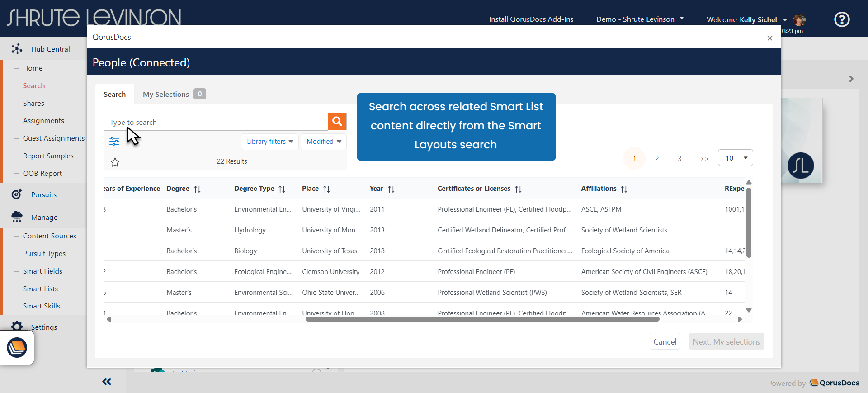Open the advanced filter sliders icon
This screenshot has width=868, height=393.
tap(114, 142)
